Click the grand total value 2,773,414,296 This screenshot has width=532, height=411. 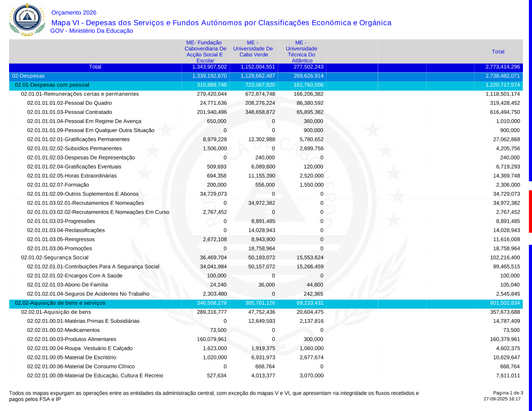(x=502, y=67)
